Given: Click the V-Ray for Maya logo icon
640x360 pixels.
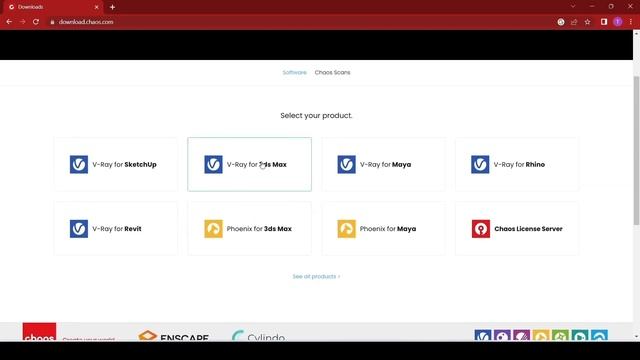Looking at the screenshot, I should [x=346, y=164].
